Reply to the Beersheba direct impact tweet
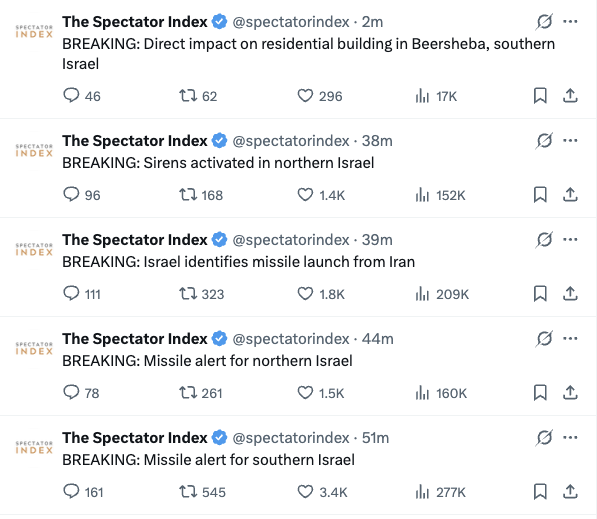The image size is (597, 519). (x=71, y=96)
